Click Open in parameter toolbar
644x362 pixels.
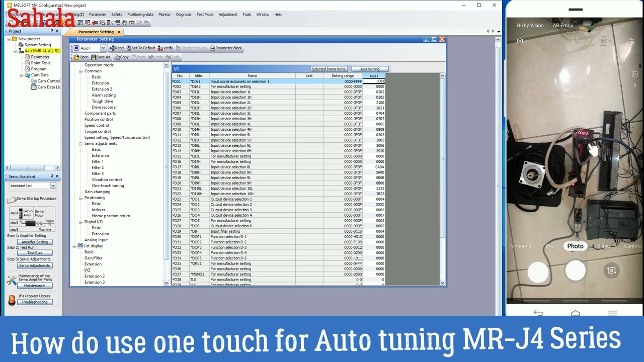click(81, 57)
